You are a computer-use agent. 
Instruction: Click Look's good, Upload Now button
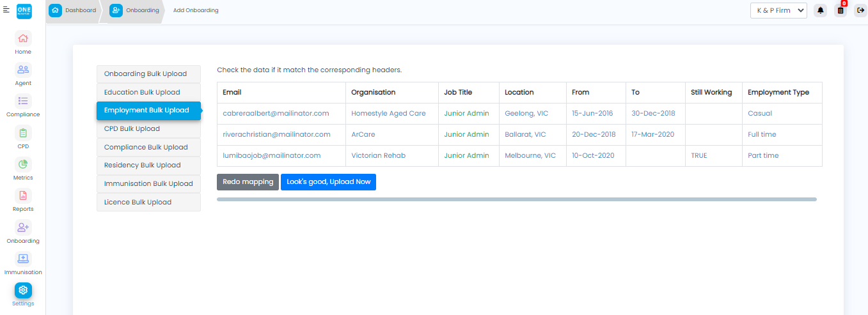(328, 182)
